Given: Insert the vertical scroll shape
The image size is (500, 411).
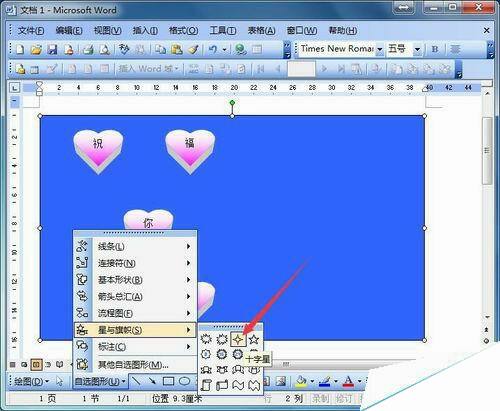Looking at the screenshot, I should click(x=206, y=385).
